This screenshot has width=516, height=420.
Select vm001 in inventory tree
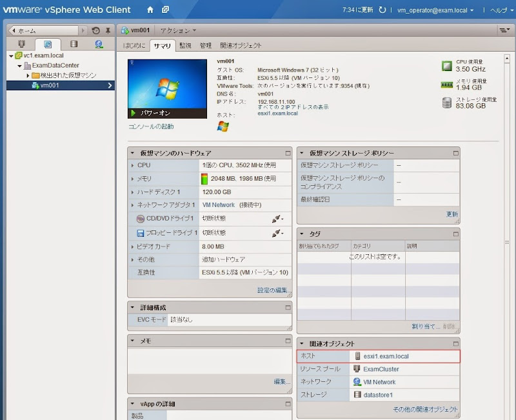pyautogui.click(x=61, y=86)
